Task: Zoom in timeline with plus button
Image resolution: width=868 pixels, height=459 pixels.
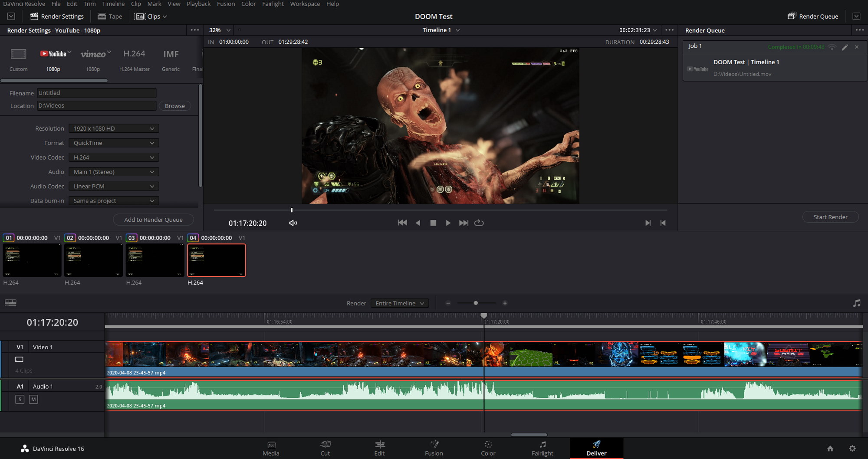Action: 505,303
